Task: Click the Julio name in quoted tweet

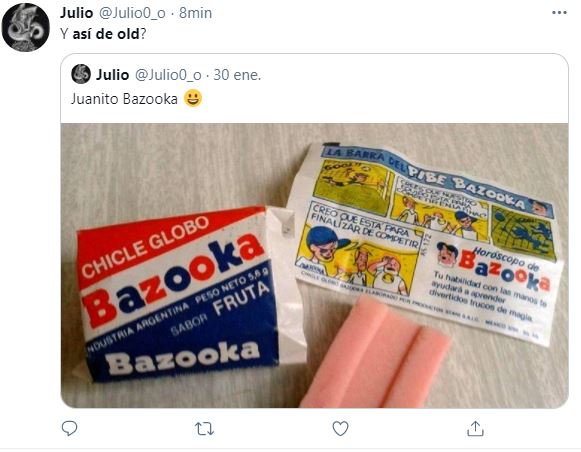Action: click(x=112, y=75)
